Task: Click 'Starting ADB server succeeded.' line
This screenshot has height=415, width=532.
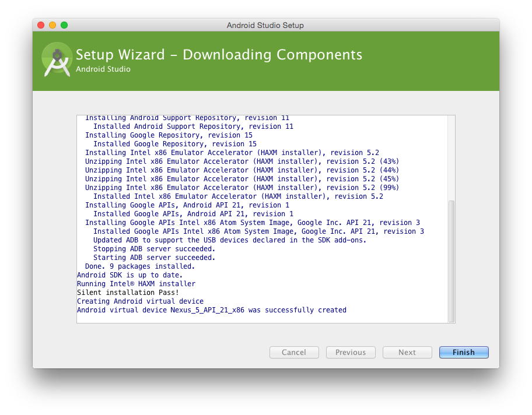Action: (x=155, y=258)
